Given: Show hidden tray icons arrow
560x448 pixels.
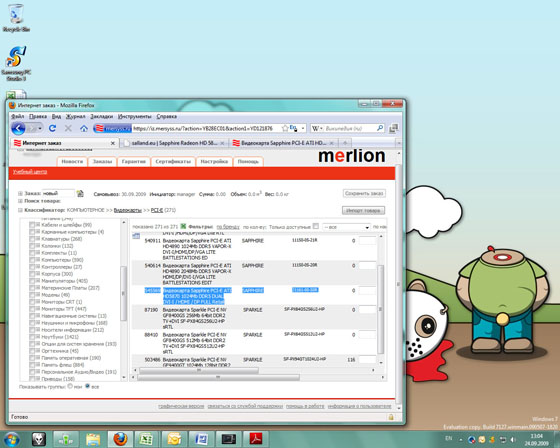Looking at the screenshot, I should tap(461, 440).
